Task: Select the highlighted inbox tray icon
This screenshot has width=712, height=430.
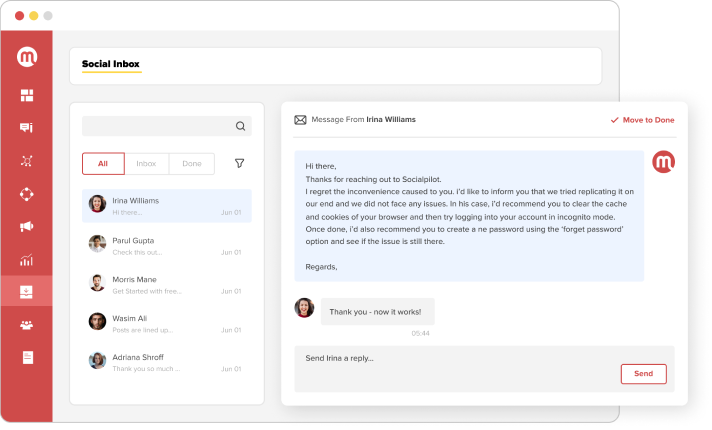Action: tap(26, 292)
